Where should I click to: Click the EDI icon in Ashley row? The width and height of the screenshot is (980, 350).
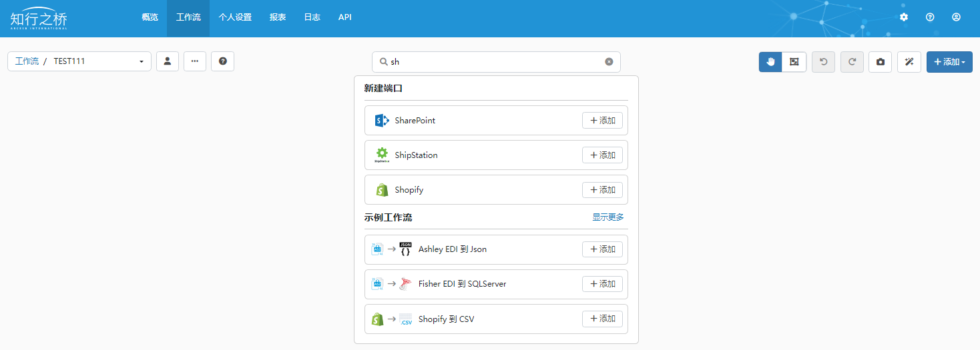[377, 249]
